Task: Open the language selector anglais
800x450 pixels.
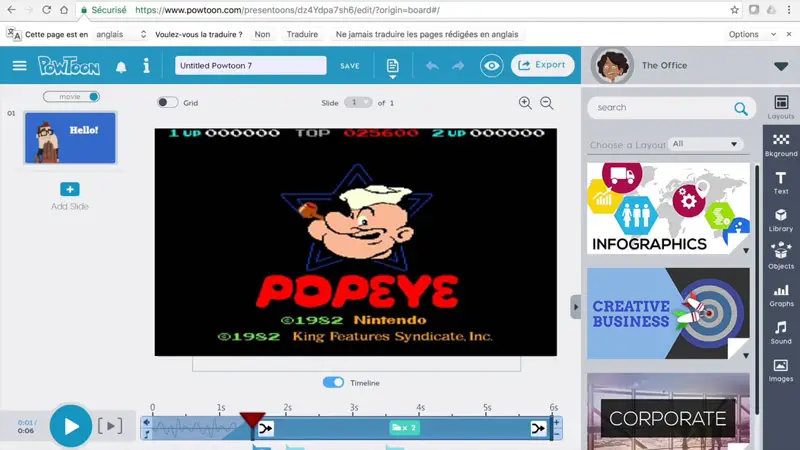Action: [x=121, y=34]
